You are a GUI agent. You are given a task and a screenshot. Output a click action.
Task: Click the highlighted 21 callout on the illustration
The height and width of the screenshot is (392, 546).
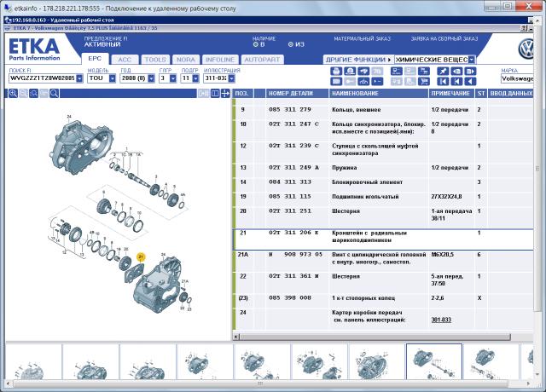click(x=141, y=257)
